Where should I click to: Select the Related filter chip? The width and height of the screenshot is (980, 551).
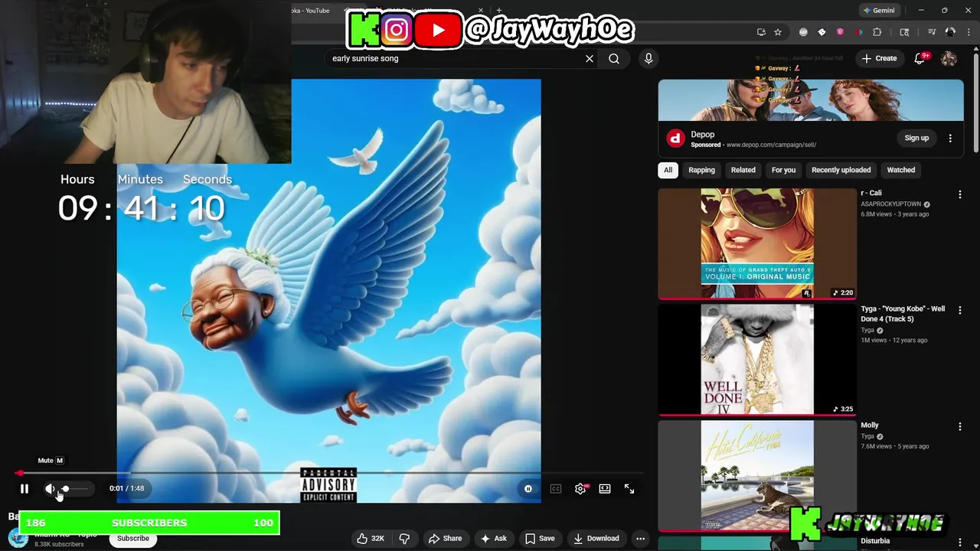[x=743, y=170]
